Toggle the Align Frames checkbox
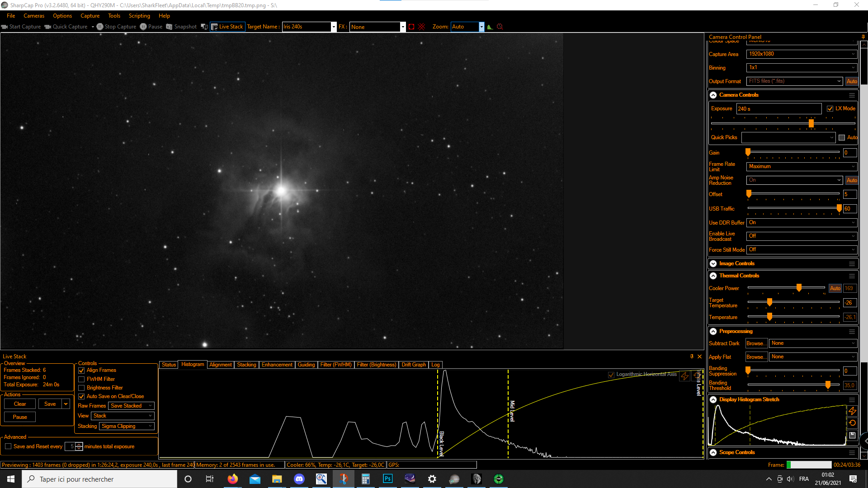This screenshot has width=868, height=488. pyautogui.click(x=81, y=371)
